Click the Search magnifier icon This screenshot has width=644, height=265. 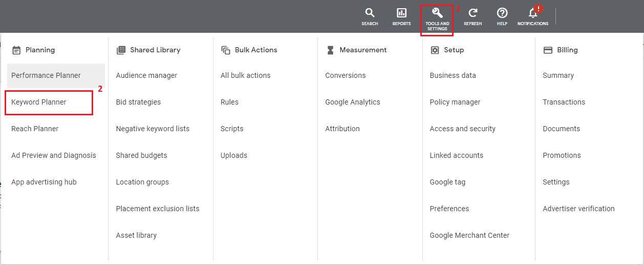coord(370,13)
